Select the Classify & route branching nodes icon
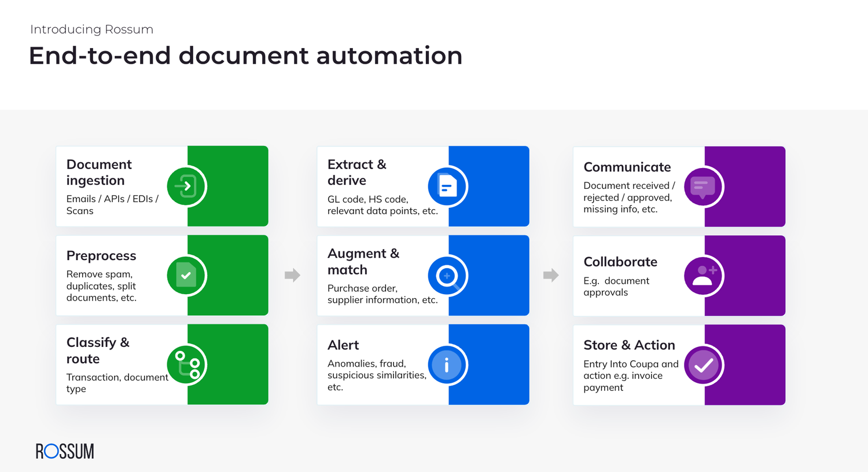Screen dimensions: 868x472 point(186,365)
